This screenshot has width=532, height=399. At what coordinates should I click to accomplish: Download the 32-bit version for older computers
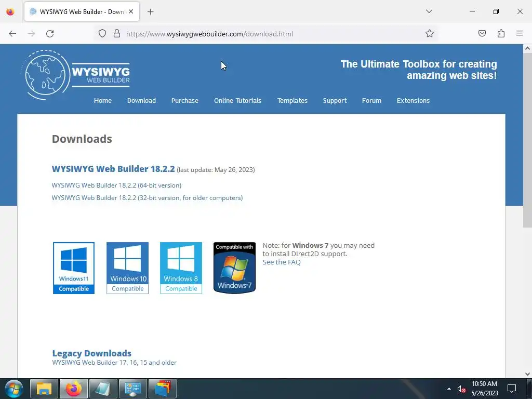point(147,198)
